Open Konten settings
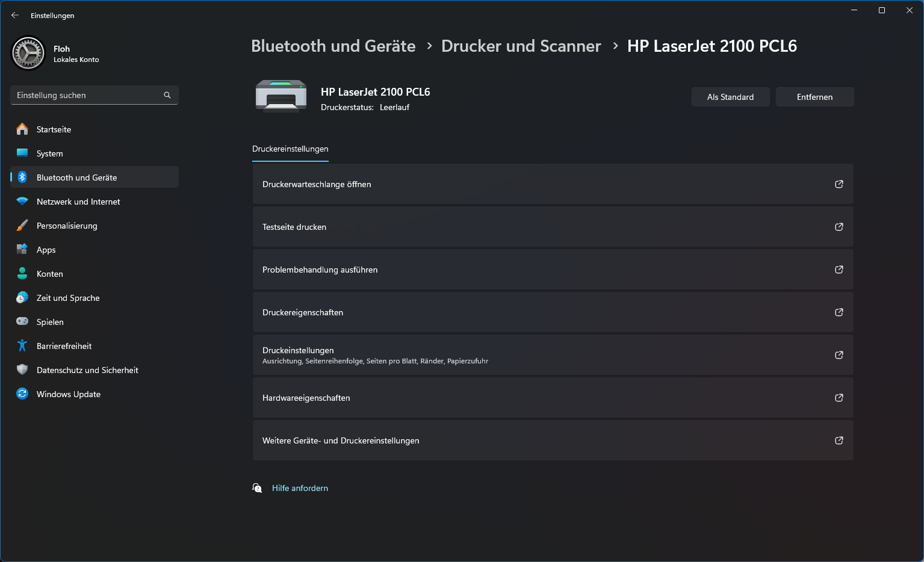Image resolution: width=924 pixels, height=562 pixels. coord(50,274)
